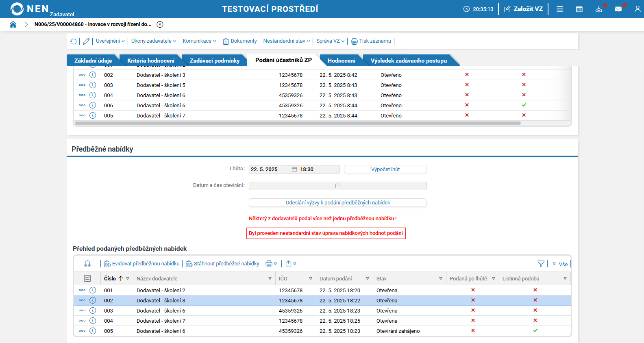
Task: Click the Výpočet lhůt button
Action: coord(385,169)
